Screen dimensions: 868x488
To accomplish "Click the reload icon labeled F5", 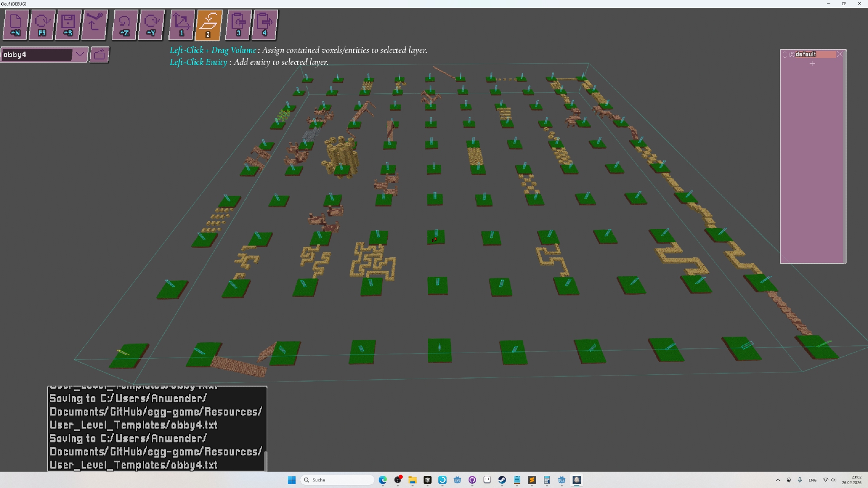I will tap(42, 25).
